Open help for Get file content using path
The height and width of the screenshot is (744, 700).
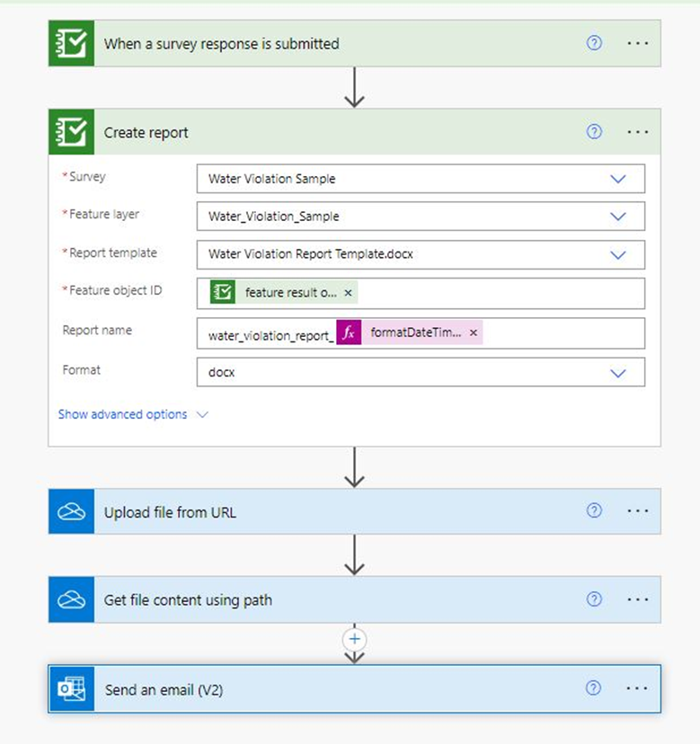pos(594,599)
